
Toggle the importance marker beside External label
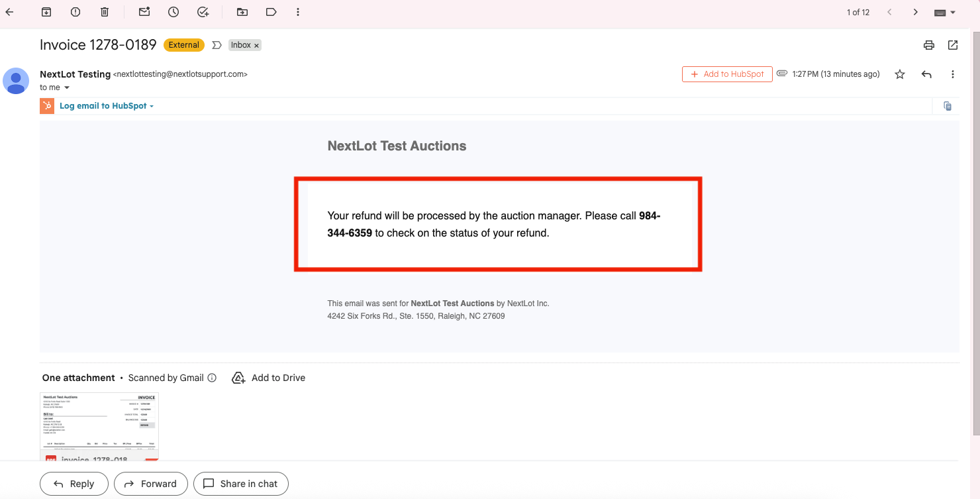coord(217,45)
